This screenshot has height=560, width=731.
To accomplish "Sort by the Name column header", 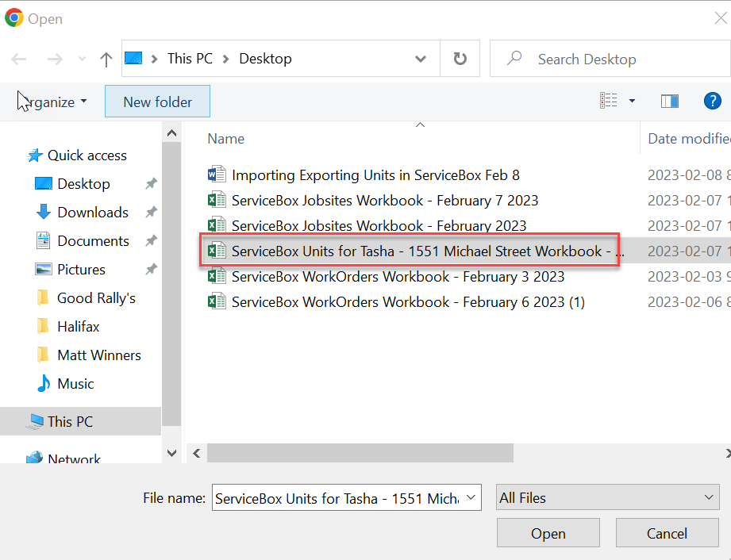I will (x=226, y=138).
